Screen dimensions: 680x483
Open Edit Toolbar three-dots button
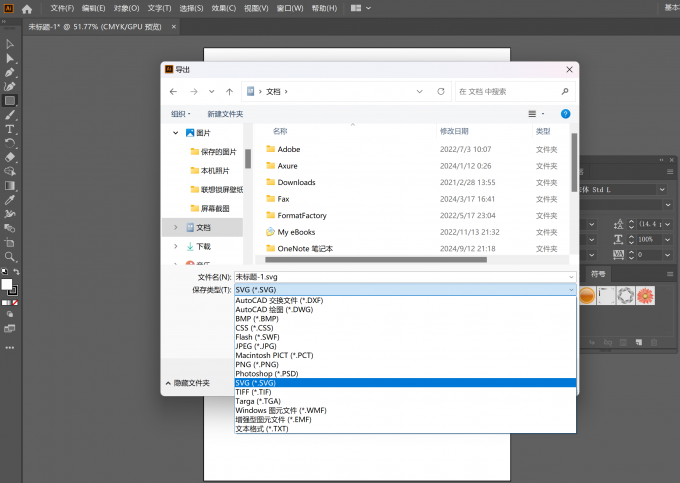[10, 348]
